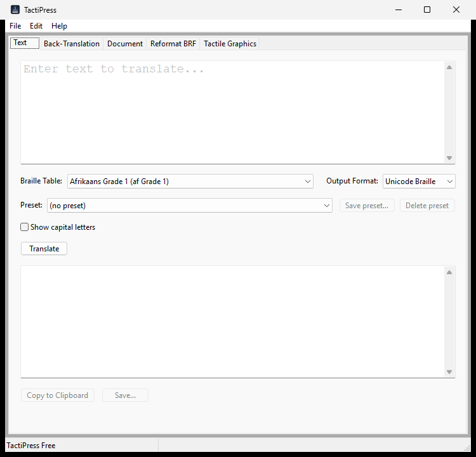Click the Save... output button
The height and width of the screenshot is (457, 476).
125,395
